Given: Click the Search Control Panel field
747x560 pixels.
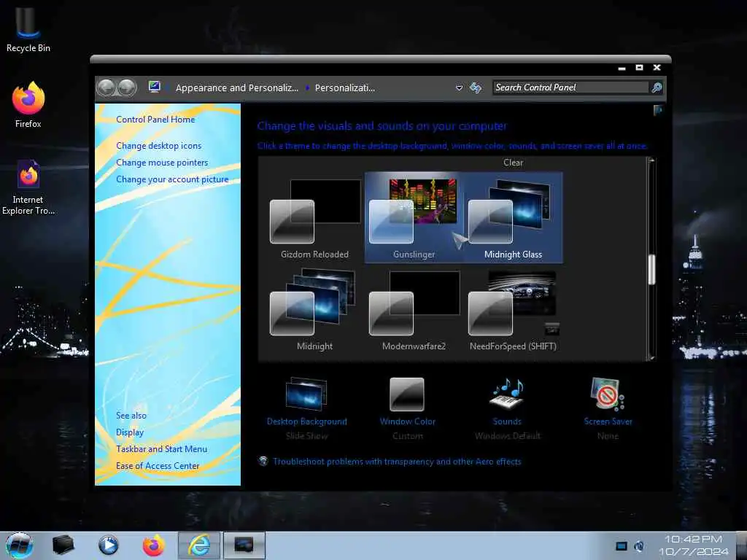Looking at the screenshot, I should (570, 87).
